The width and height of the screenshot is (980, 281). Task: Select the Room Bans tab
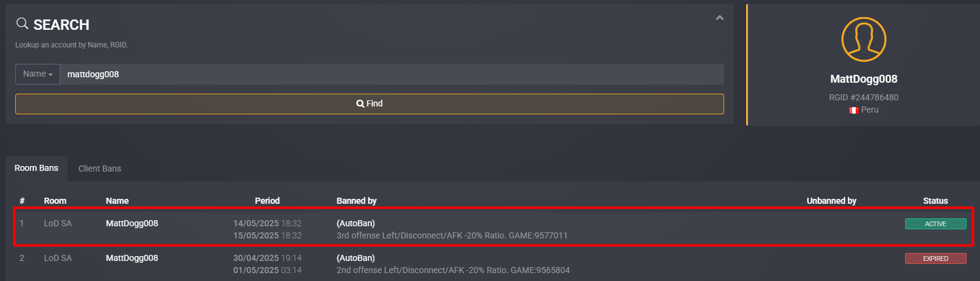(37, 168)
